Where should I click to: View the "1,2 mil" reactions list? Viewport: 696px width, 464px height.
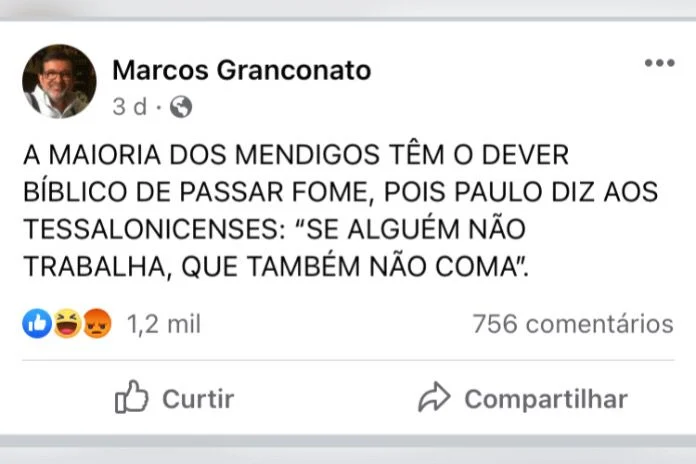164,324
